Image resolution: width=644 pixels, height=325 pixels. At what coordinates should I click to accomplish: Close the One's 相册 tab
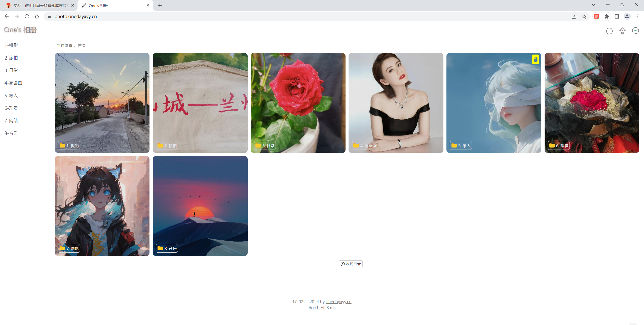pos(148,5)
